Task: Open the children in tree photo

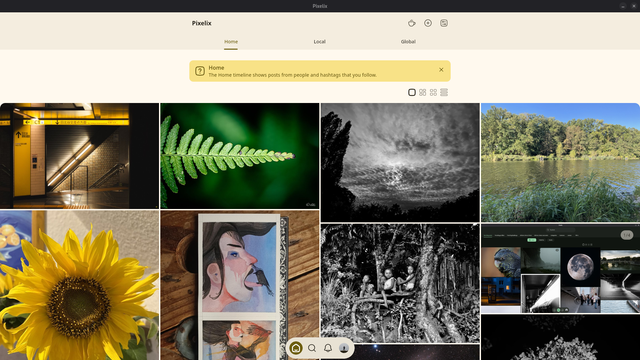Action: 400,283
